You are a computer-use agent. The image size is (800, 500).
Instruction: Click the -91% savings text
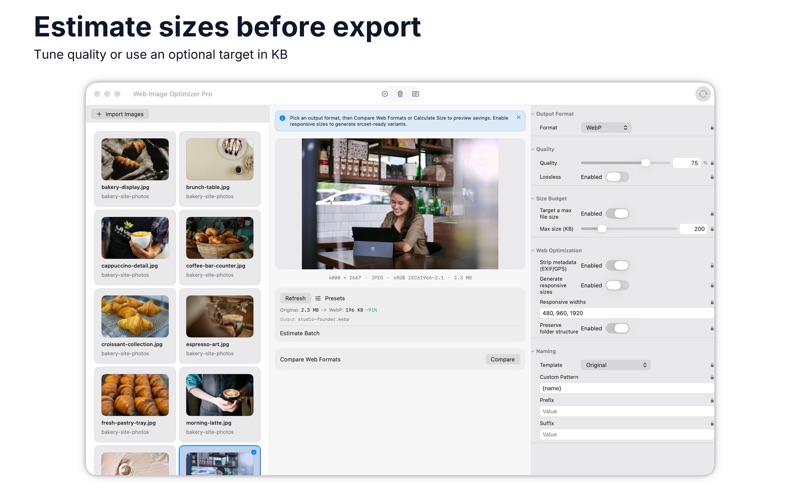pyautogui.click(x=371, y=310)
